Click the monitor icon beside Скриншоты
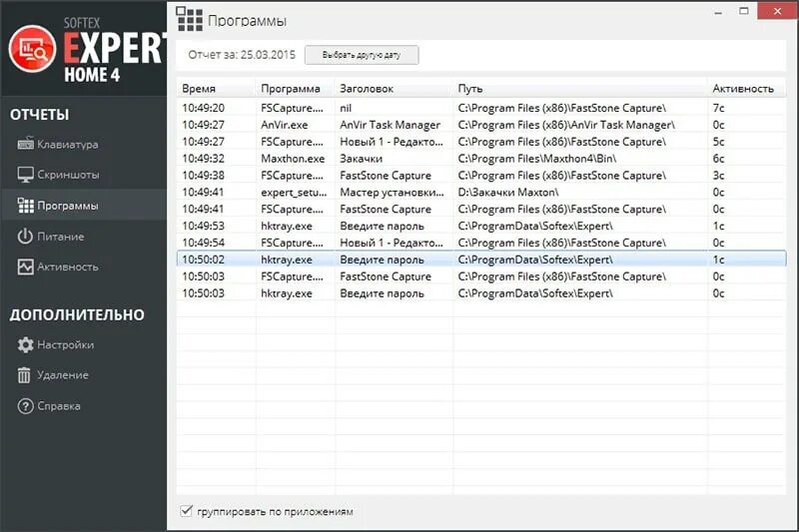This screenshot has height=532, width=799. [25, 175]
